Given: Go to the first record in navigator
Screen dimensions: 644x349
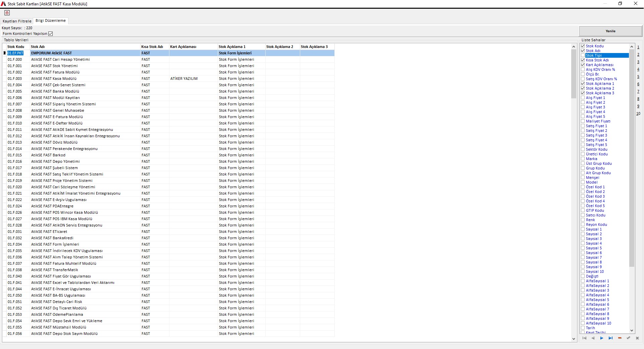Looking at the screenshot, I should [584, 338].
